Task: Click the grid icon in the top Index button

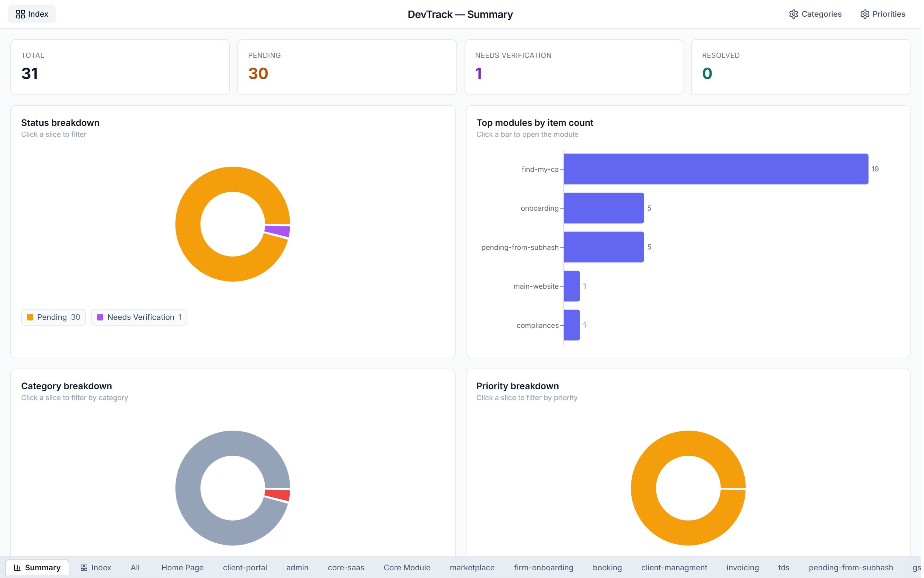Action: pyautogui.click(x=20, y=14)
